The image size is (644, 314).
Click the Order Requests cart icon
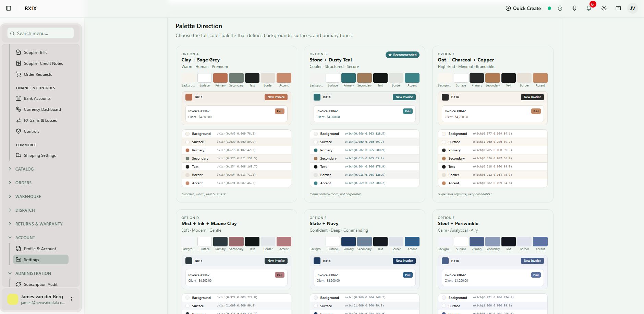(x=19, y=74)
